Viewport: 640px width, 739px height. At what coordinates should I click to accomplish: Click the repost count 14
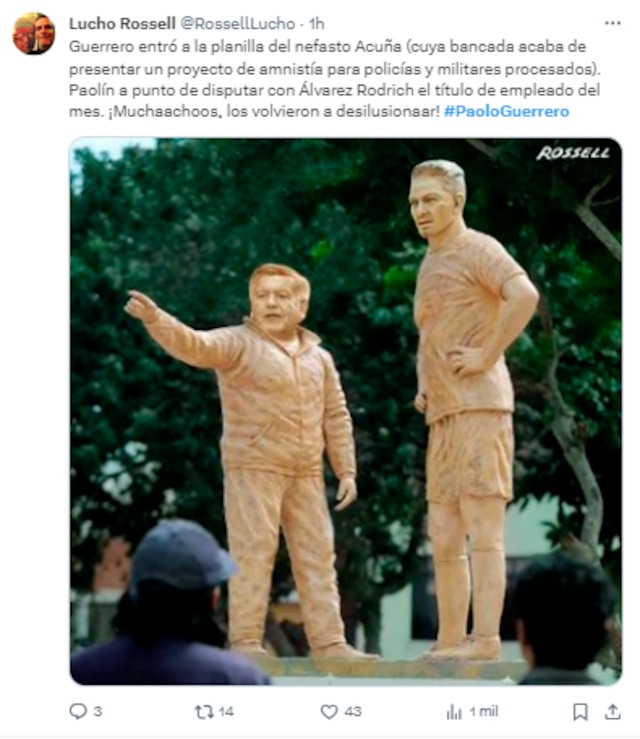[x=226, y=712]
